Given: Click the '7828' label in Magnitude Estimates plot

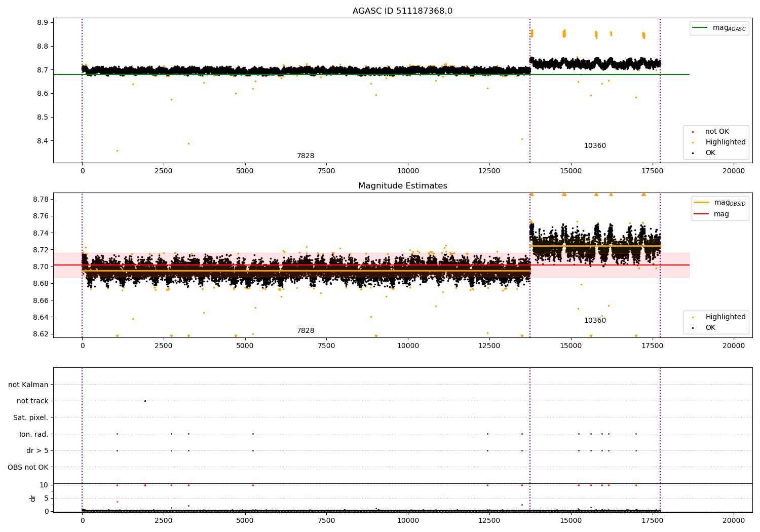Looking at the screenshot, I should pos(306,331).
